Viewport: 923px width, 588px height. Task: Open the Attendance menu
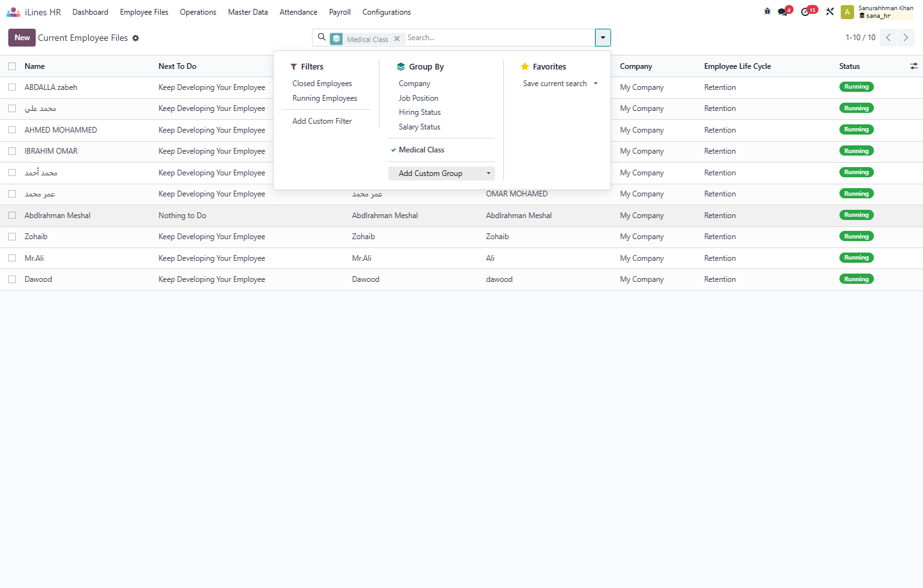299,12
